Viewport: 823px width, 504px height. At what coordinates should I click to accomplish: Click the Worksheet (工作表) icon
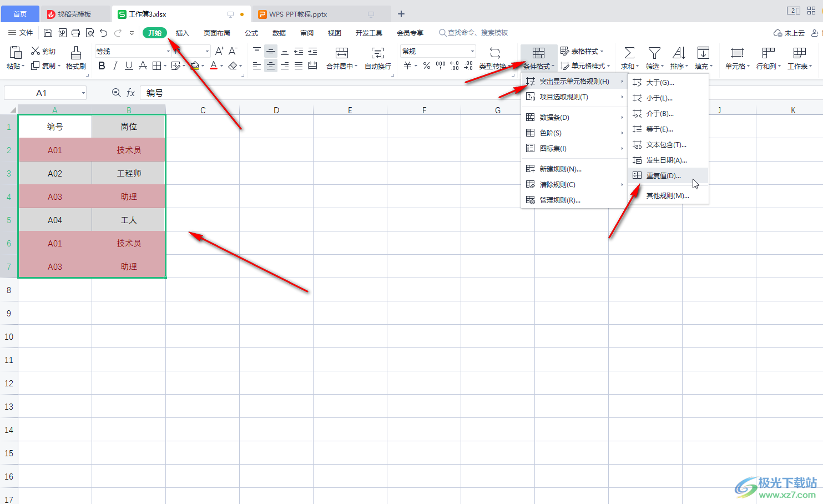click(799, 53)
